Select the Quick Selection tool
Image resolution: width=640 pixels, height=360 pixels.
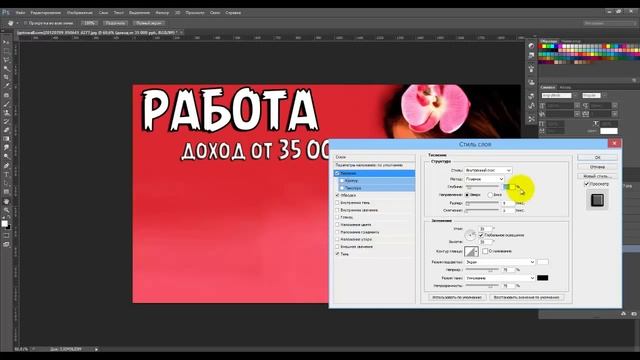tap(6, 69)
